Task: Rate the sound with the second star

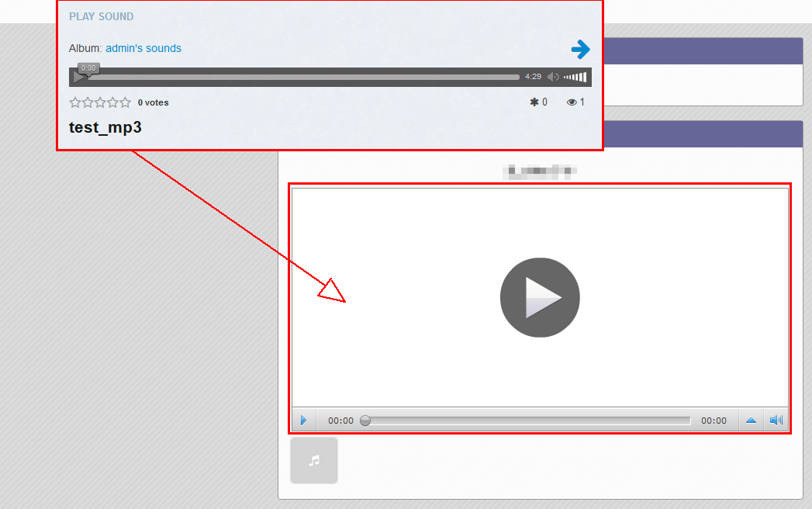Action: (88, 102)
